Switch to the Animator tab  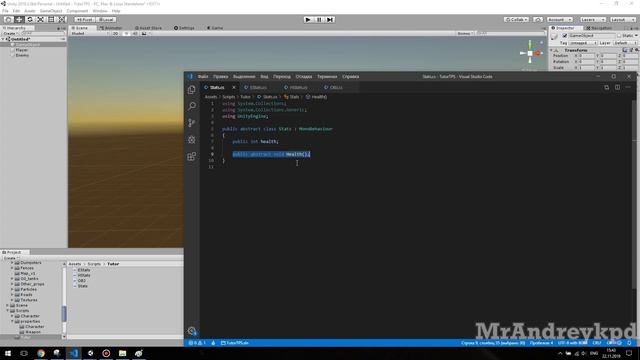click(111, 28)
